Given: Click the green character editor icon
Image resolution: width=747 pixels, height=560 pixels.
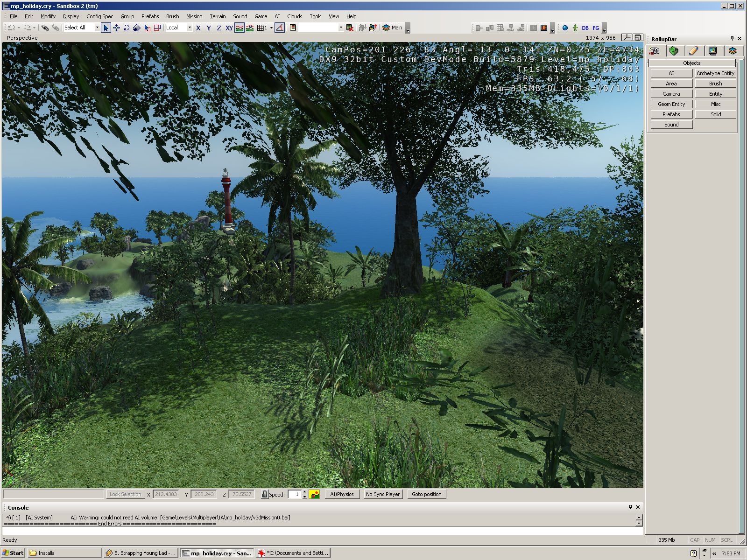Looking at the screenshot, I should pyautogui.click(x=575, y=28).
